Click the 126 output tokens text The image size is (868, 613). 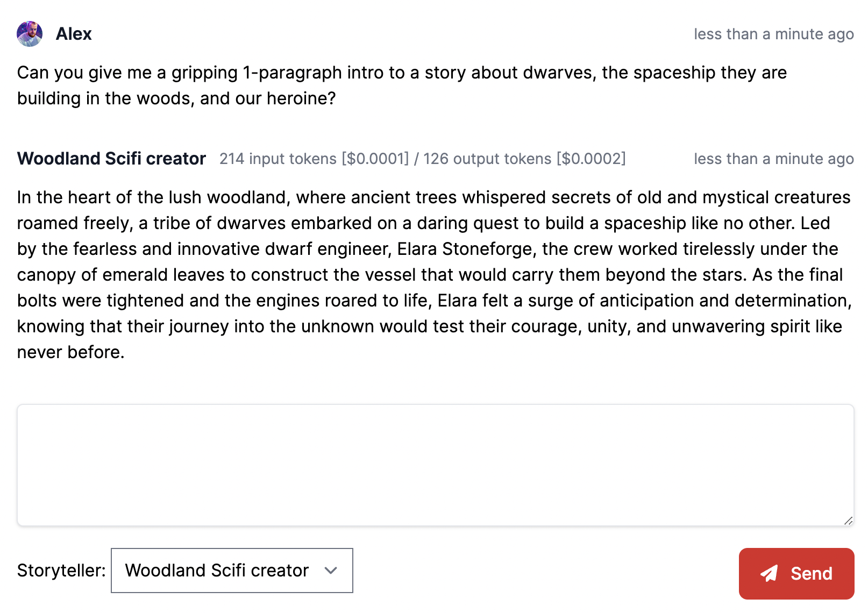click(x=487, y=159)
